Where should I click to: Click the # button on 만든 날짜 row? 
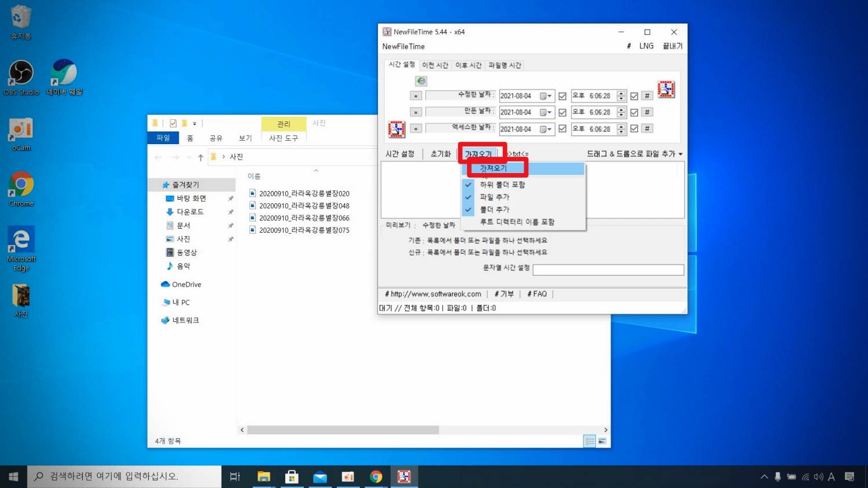pyautogui.click(x=647, y=112)
